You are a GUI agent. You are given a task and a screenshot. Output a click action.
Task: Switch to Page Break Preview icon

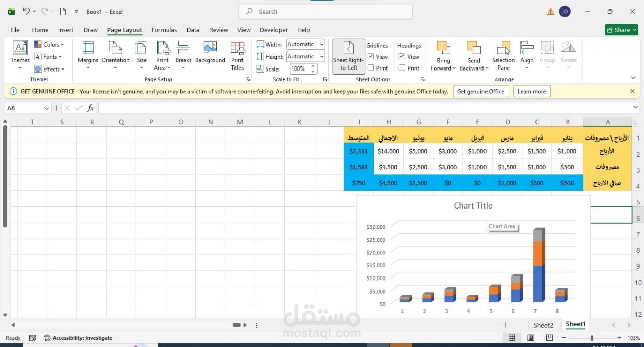click(x=549, y=338)
